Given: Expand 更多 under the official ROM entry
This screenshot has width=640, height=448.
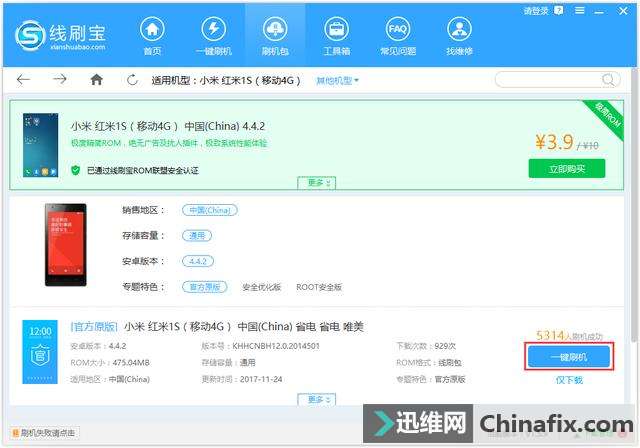Looking at the screenshot, I should point(316,399).
